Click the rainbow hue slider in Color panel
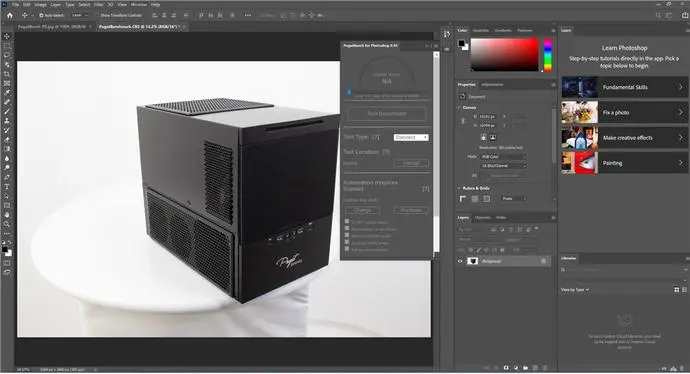The image size is (690, 374). click(x=547, y=55)
